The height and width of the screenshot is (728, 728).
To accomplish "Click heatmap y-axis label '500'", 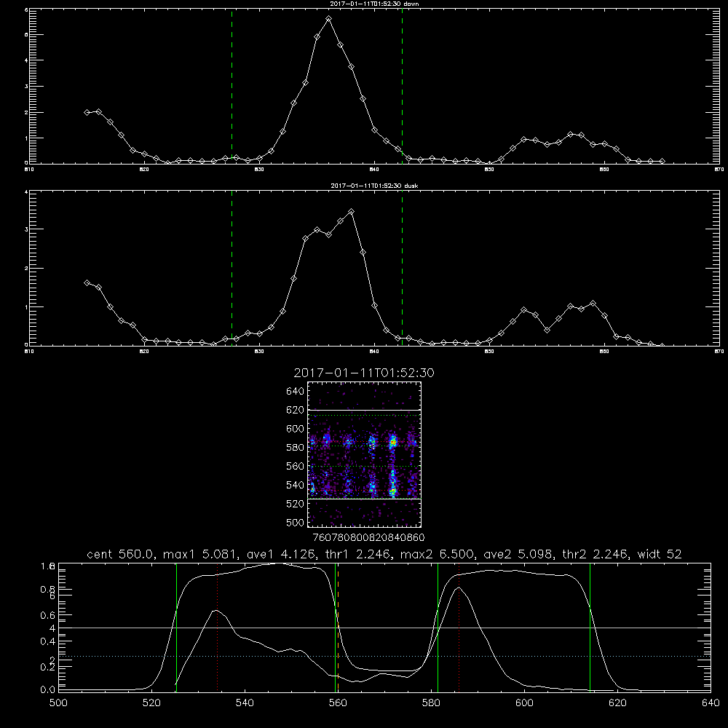I will tap(296, 523).
